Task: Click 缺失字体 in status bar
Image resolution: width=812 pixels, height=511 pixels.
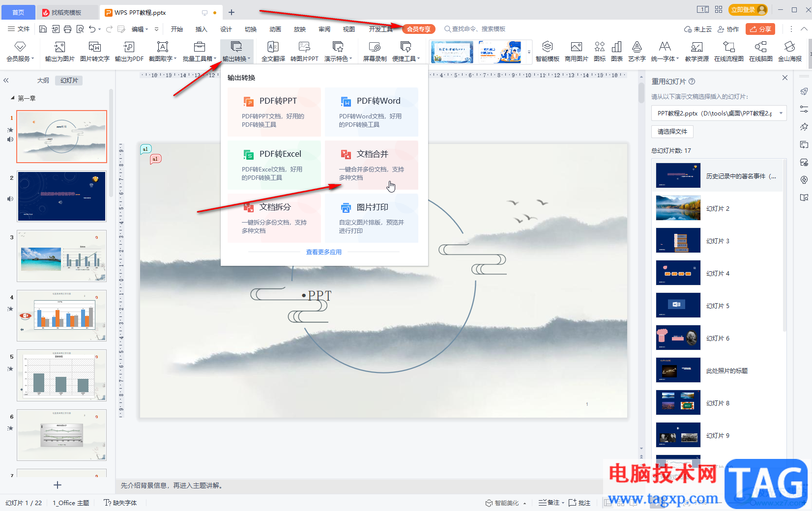Action: tap(120, 503)
